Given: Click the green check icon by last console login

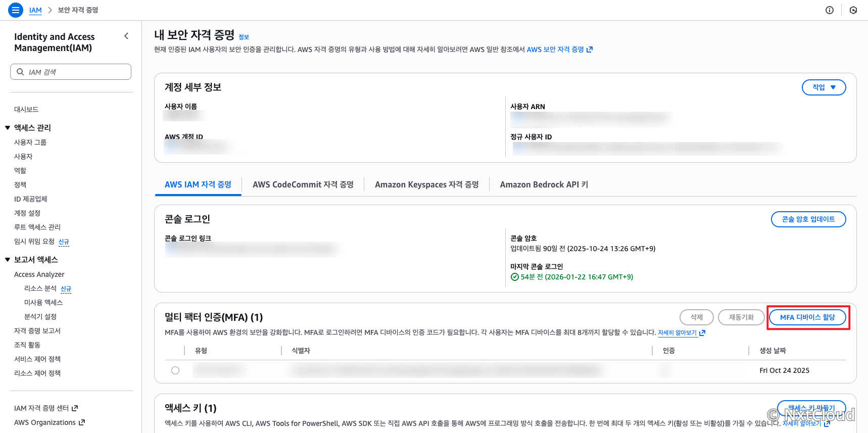Looking at the screenshot, I should pyautogui.click(x=515, y=277).
